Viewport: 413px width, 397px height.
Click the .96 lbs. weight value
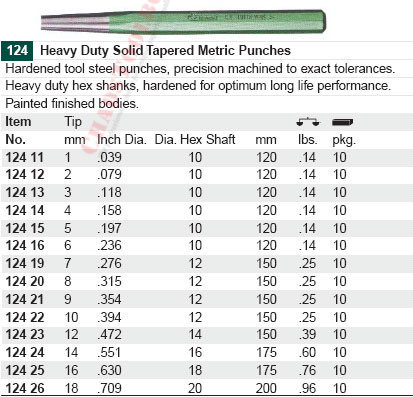pyautogui.click(x=307, y=388)
